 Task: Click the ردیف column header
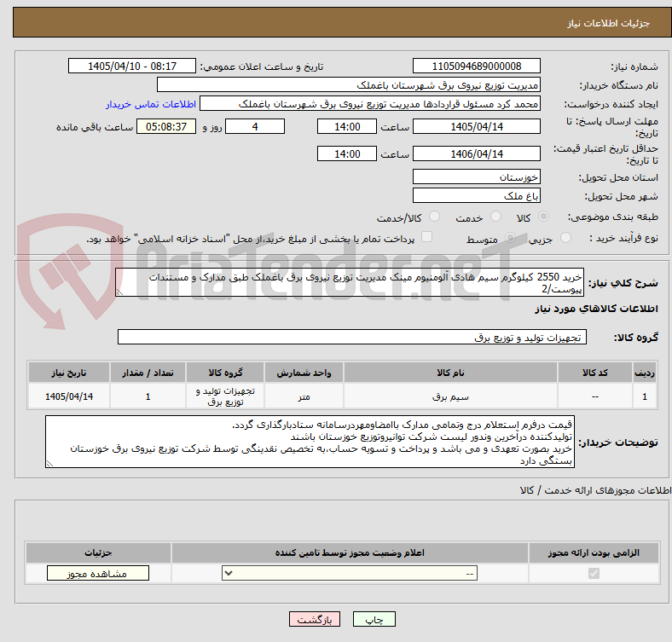tap(645, 373)
